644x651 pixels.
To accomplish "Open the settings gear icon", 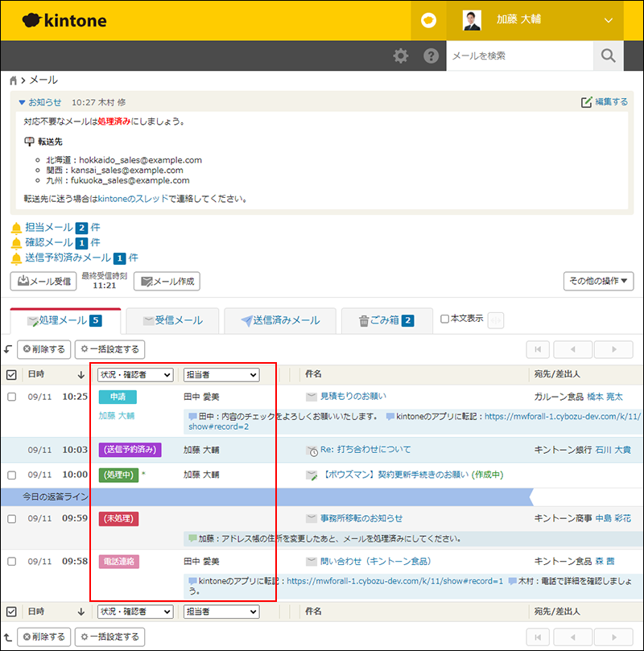I will pos(400,56).
